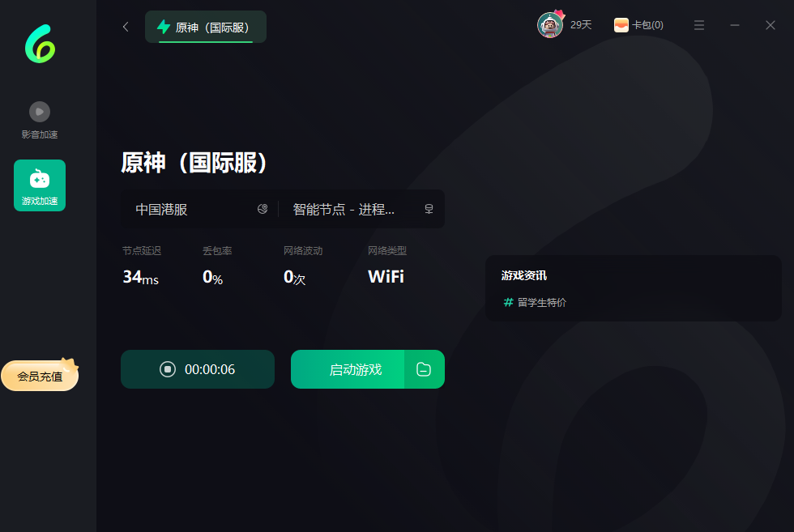Go back using the left chevron arrow
This screenshot has height=532, width=794.
126,27
